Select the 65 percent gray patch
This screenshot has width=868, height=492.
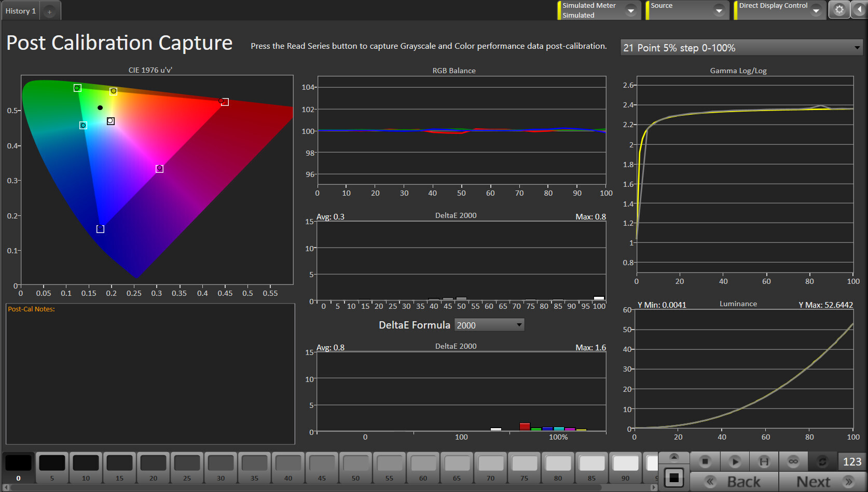point(457,468)
